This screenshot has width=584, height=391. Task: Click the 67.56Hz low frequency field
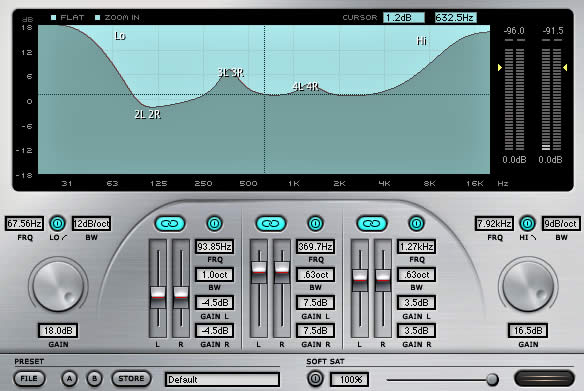(24, 223)
